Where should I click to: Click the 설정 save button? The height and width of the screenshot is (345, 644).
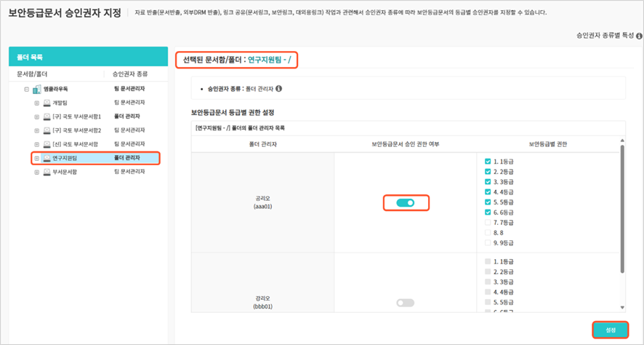click(x=611, y=330)
